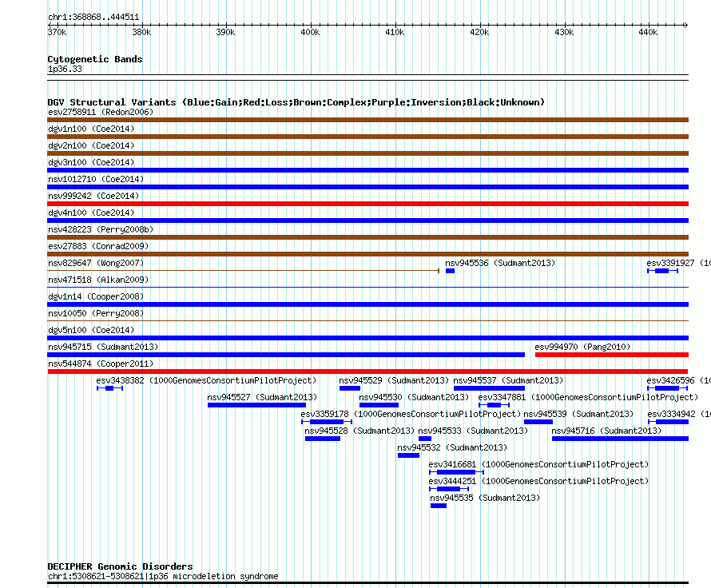Select nsv945715 (Sudmant2013) gain bar label

pyautogui.click(x=103, y=347)
